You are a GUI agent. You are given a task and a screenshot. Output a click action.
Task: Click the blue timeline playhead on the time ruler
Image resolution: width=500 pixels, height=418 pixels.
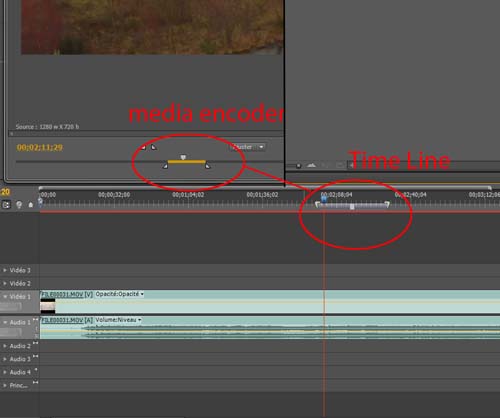(324, 199)
